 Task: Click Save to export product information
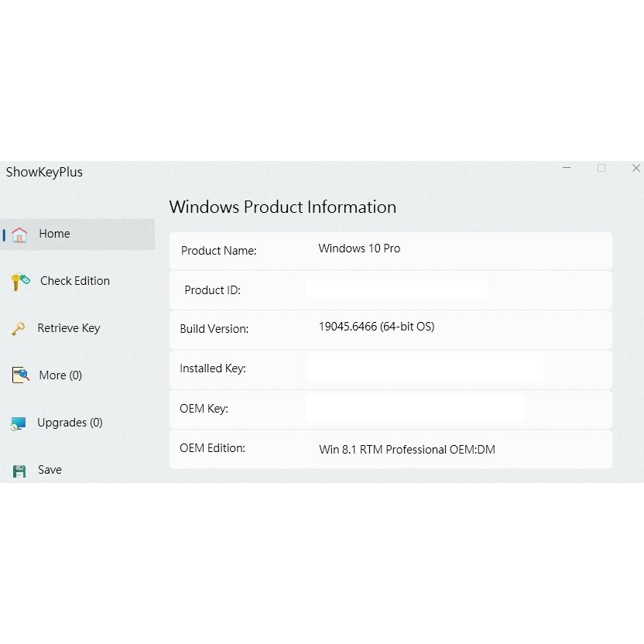(50, 470)
